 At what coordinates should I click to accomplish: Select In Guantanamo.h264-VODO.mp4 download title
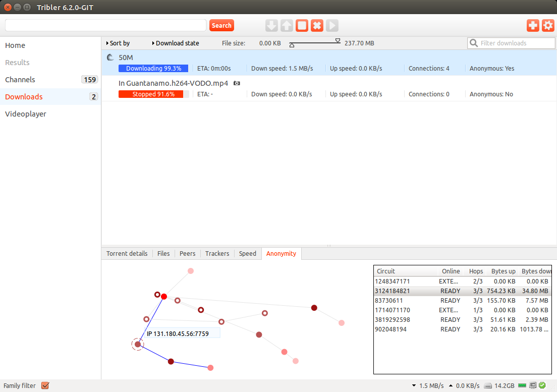[174, 83]
